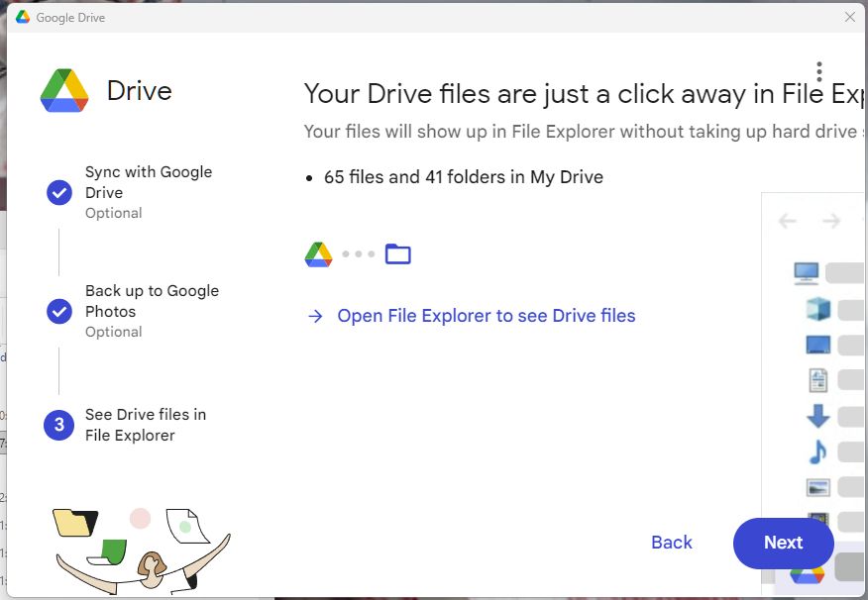Close the Google Drive window
This screenshot has width=868, height=600.
tap(850, 17)
